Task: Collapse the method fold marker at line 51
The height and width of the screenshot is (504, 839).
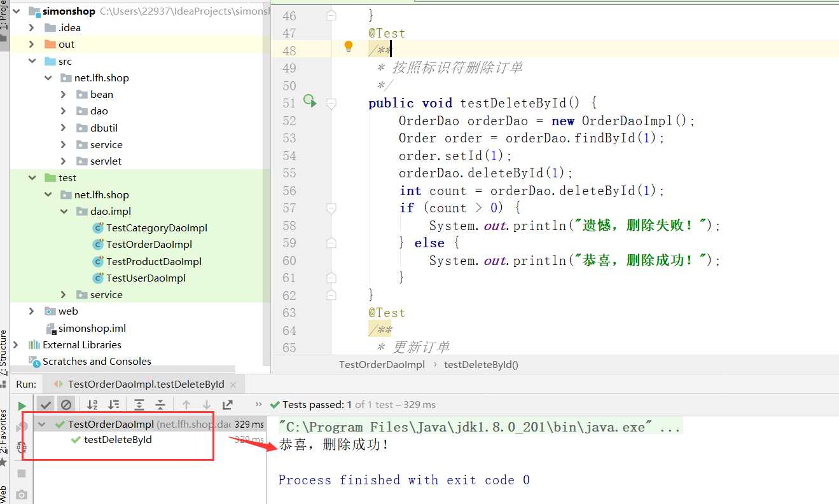Action: (331, 102)
